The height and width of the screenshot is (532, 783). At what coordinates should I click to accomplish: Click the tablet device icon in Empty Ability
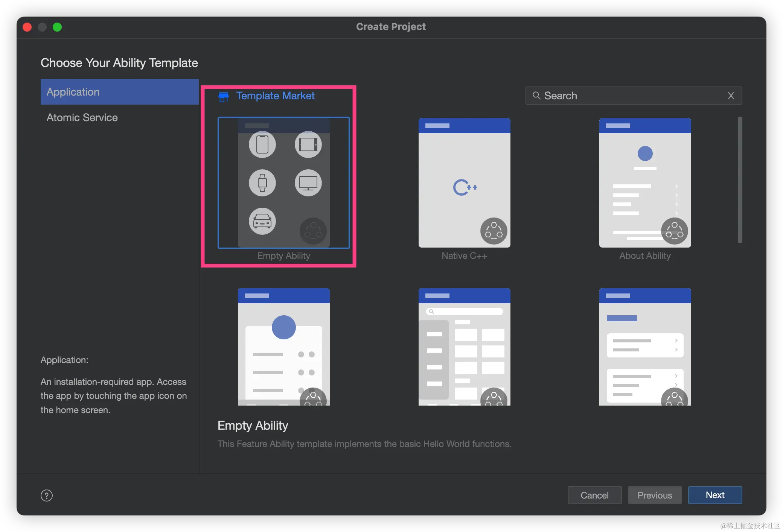pyautogui.click(x=308, y=144)
